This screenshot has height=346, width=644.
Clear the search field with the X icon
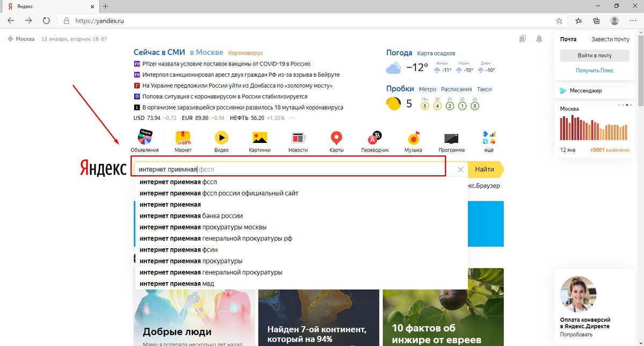[x=460, y=170]
